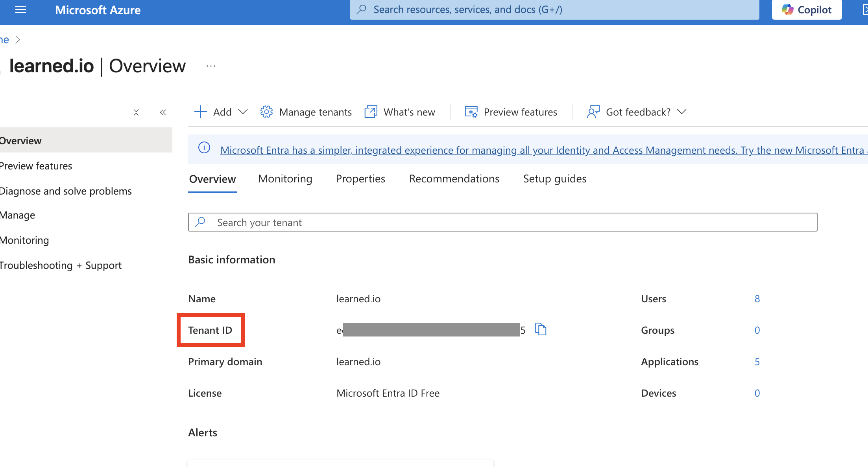Image resolution: width=868 pixels, height=467 pixels.
Task: Clear sidebar search with X icon
Action: 136,112
